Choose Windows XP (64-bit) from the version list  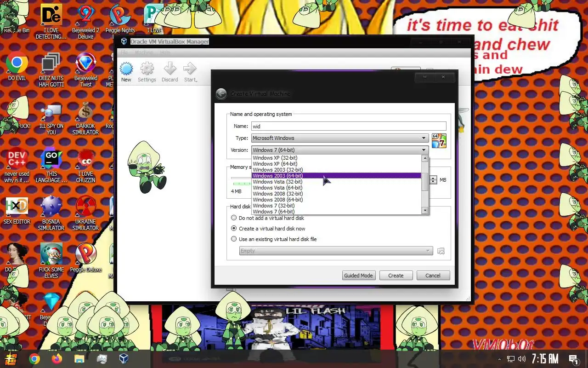click(x=336, y=164)
